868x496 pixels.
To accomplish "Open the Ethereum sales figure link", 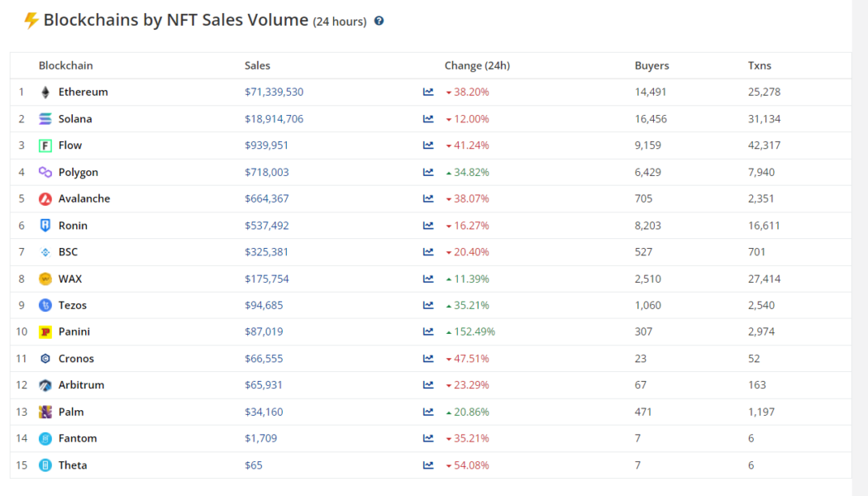I will (x=274, y=92).
